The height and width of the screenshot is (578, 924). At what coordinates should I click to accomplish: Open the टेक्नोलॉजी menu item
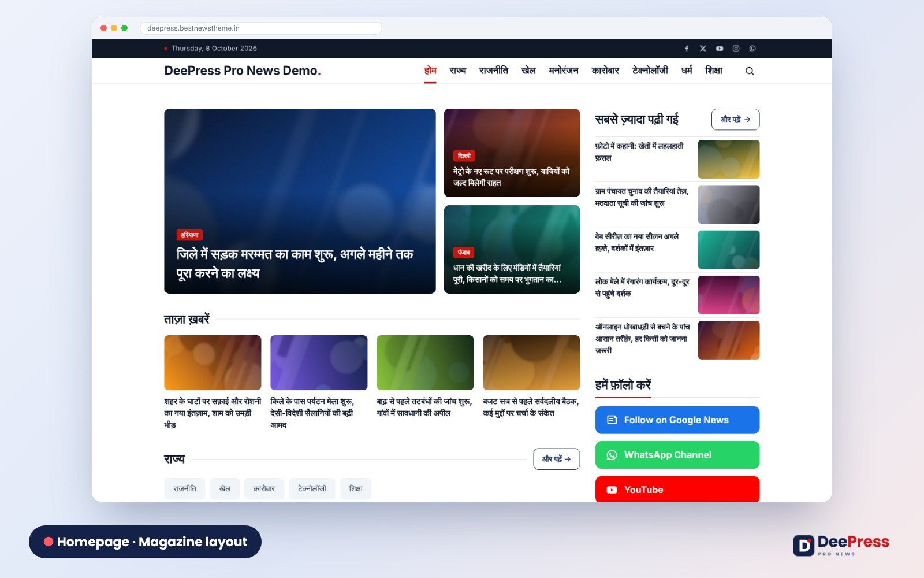[650, 71]
